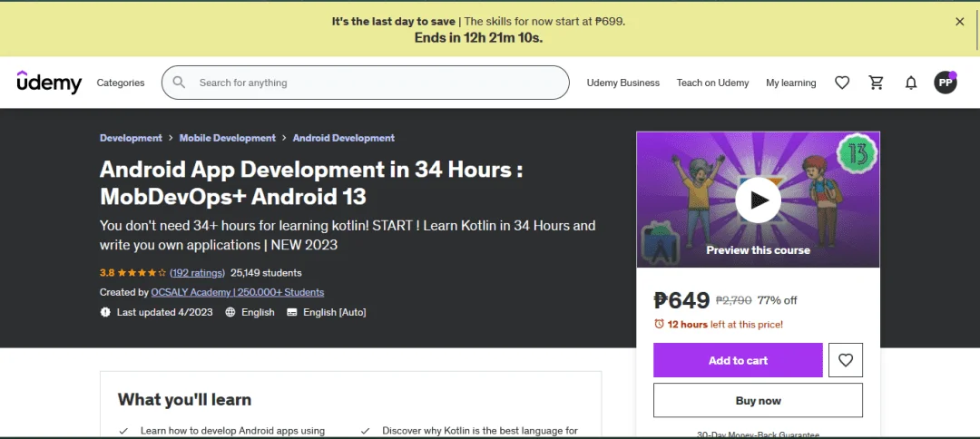This screenshot has width=980, height=439.
Task: Open the wishlist heart icon in header
Action: click(x=842, y=83)
